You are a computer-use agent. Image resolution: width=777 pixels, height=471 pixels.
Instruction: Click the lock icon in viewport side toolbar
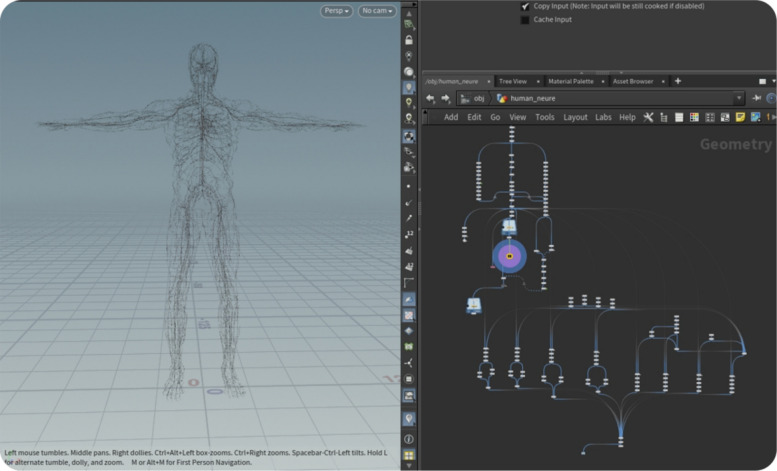pos(409,40)
